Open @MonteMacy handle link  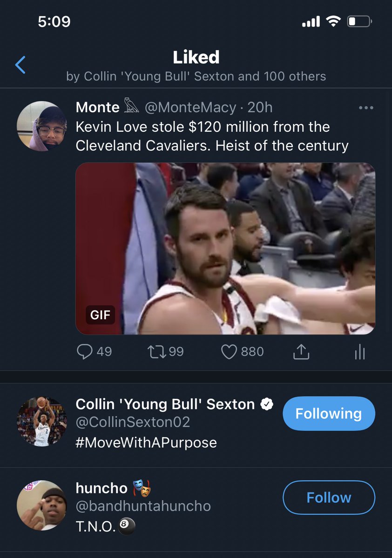pyautogui.click(x=190, y=108)
